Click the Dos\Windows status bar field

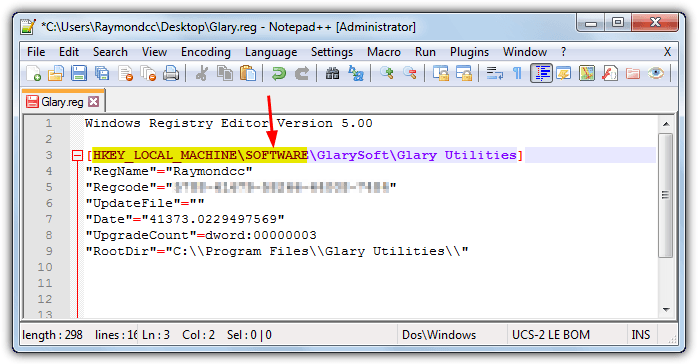(439, 335)
